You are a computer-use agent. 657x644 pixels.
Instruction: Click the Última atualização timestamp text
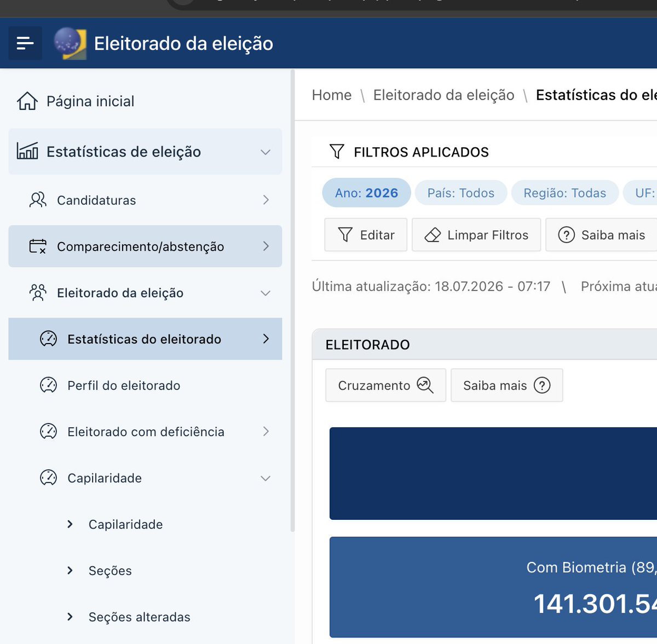431,286
